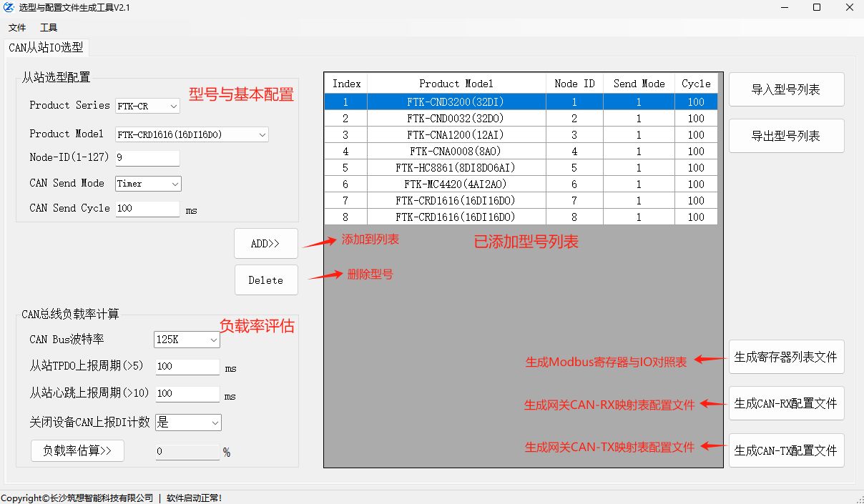Open the 关闭设备CAN上报DI计数 dropdown

point(188,423)
